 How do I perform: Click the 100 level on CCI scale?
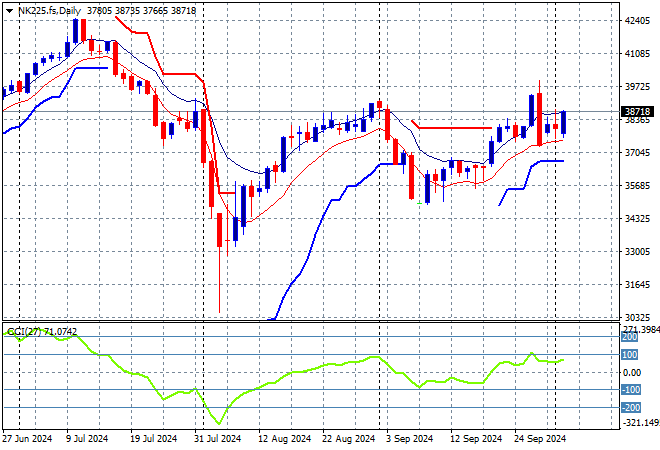pos(631,355)
